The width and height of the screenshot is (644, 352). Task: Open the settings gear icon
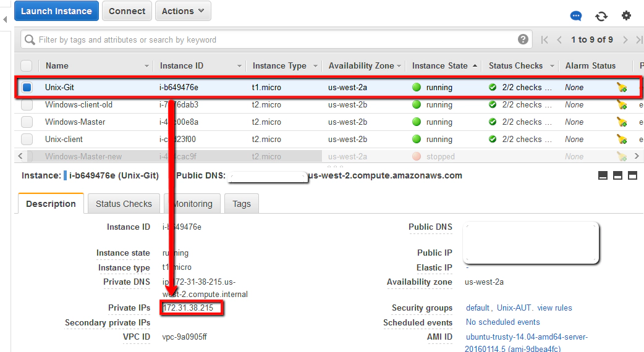point(626,15)
